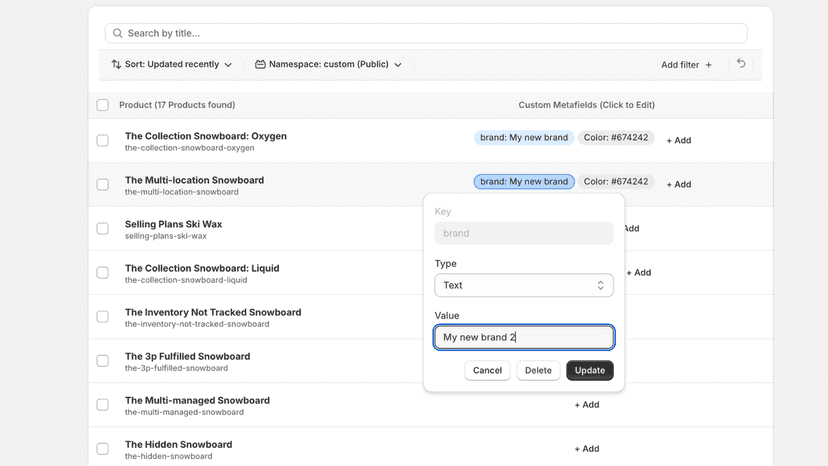
Task: Click + Add for Multi-managed Snowboard row
Action: [x=587, y=405]
